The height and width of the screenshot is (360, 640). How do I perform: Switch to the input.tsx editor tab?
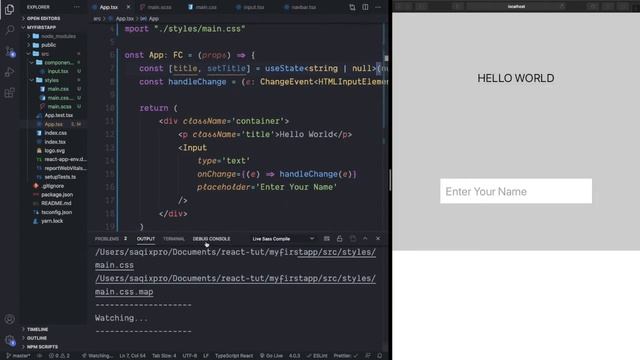[x=250, y=7]
